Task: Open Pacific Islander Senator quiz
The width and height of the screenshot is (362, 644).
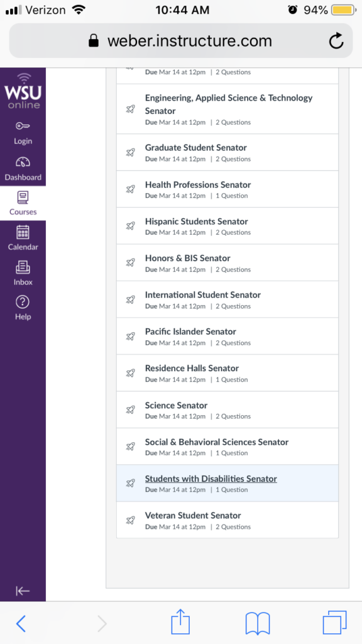Action: (x=228, y=336)
